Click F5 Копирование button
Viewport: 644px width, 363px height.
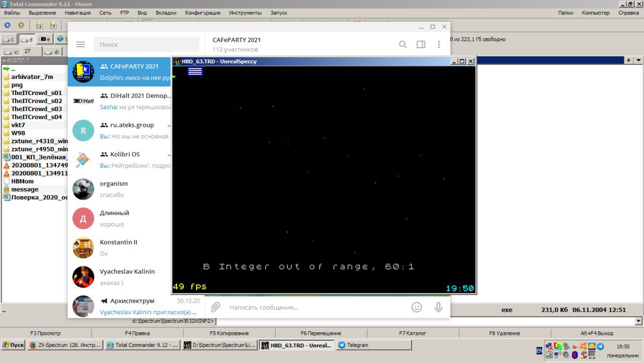229,333
